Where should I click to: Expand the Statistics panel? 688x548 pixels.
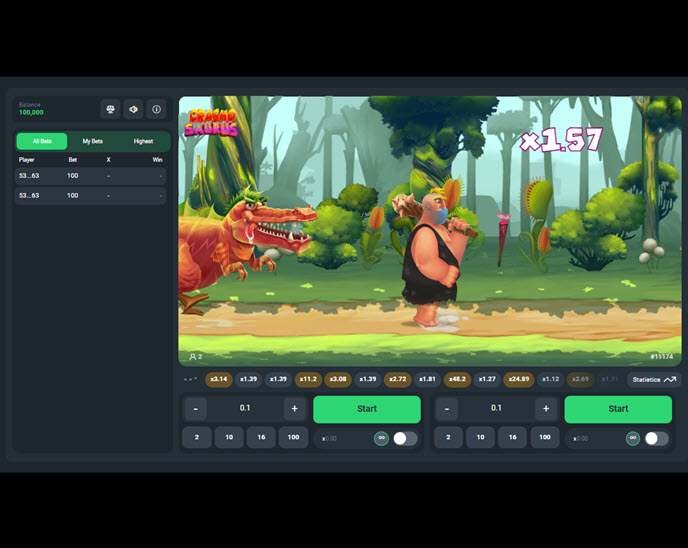tap(654, 379)
